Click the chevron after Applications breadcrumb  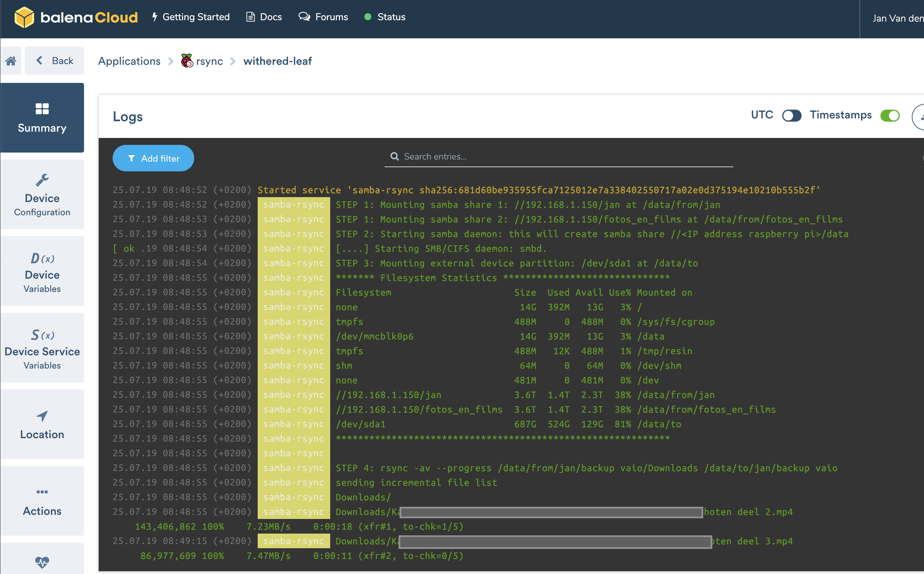tap(171, 62)
